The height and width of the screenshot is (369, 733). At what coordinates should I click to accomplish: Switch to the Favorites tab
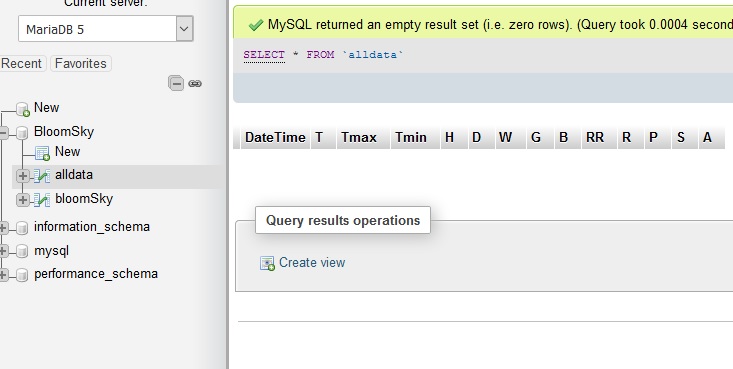coord(81,64)
